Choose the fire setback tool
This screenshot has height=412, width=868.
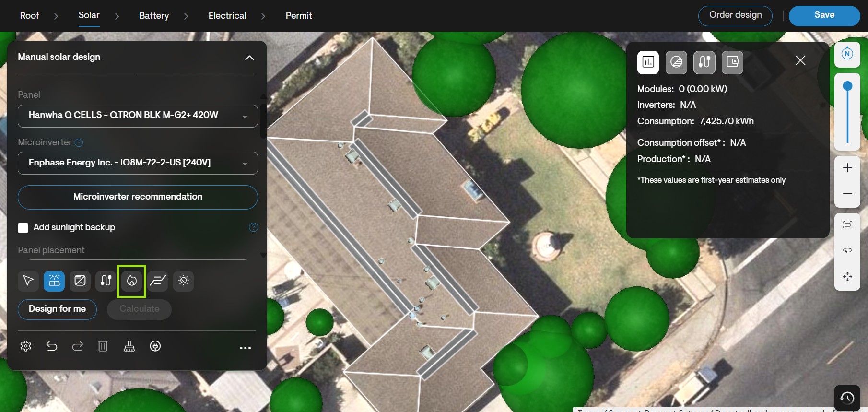pyautogui.click(x=131, y=281)
